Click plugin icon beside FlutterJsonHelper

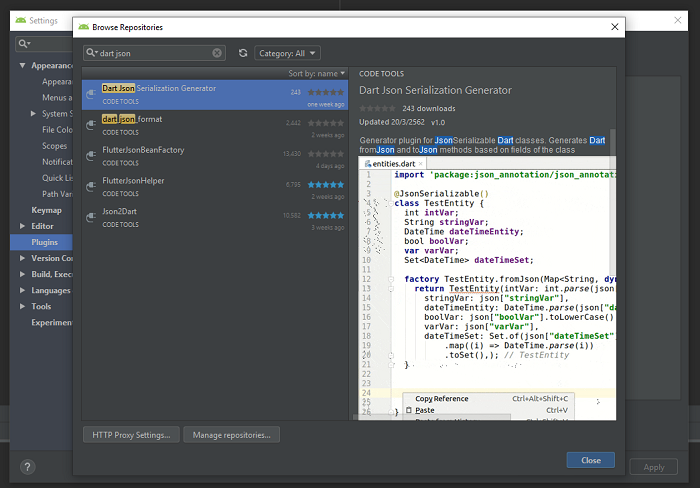click(x=91, y=186)
